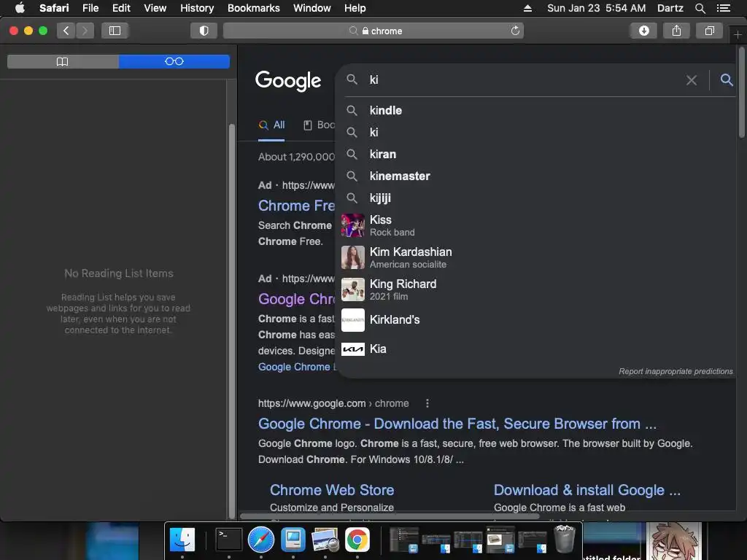Click the Safari compass icon in Dock
The height and width of the screenshot is (560, 747).
[x=261, y=540]
